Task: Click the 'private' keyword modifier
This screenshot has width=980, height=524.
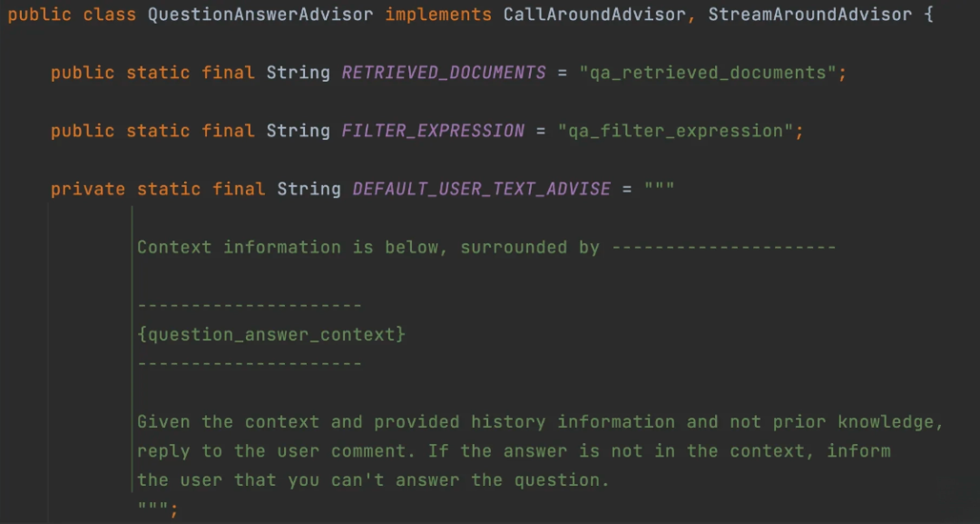Action: point(87,189)
